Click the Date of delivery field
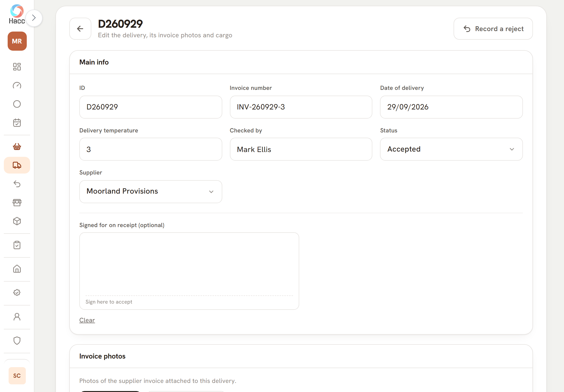This screenshot has width=564, height=392. coord(451,107)
